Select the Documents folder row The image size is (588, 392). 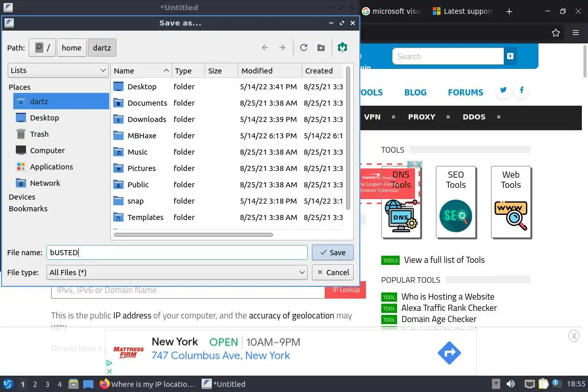pyautogui.click(x=228, y=103)
